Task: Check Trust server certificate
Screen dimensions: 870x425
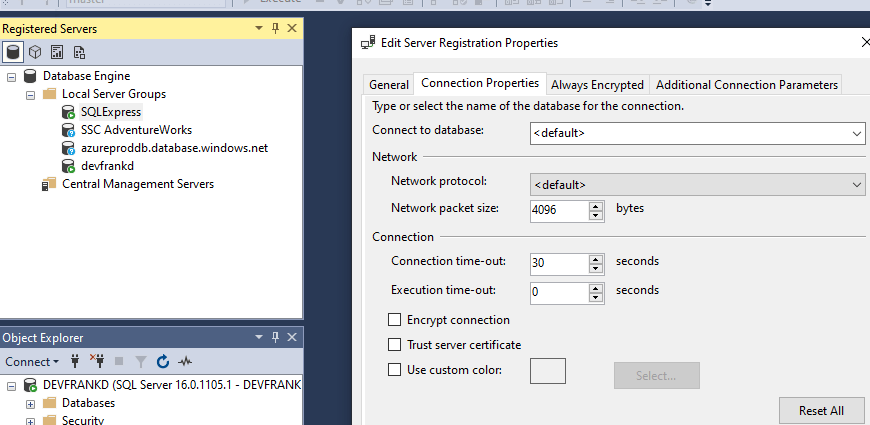Action: [x=394, y=345]
